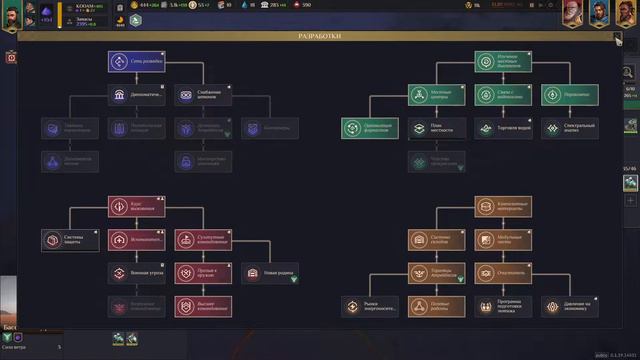Select dimmed purple node with green chevron badge
The image size is (640, 360).
tap(203, 129)
